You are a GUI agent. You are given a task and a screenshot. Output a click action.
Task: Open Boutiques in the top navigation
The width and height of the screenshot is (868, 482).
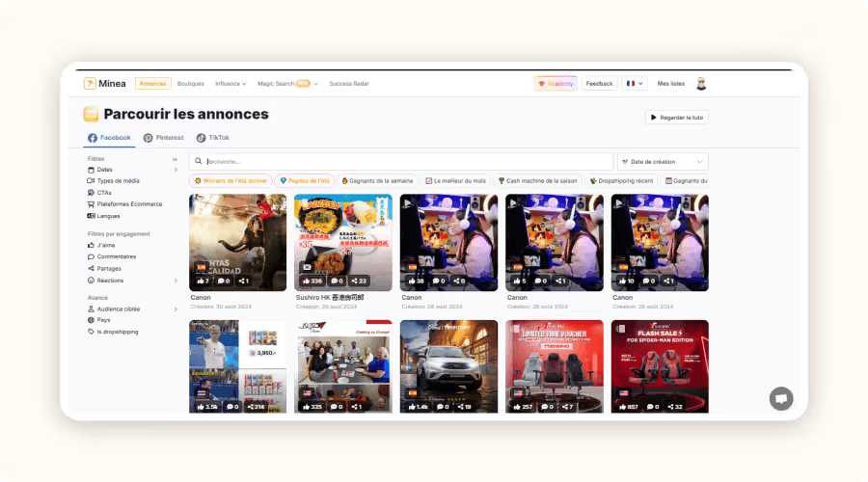coord(190,84)
